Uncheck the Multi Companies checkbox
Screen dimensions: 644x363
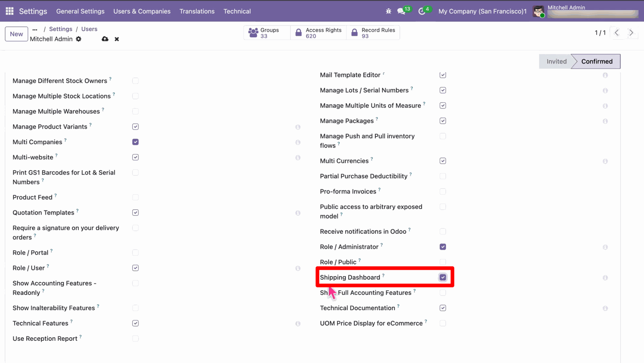(136, 142)
